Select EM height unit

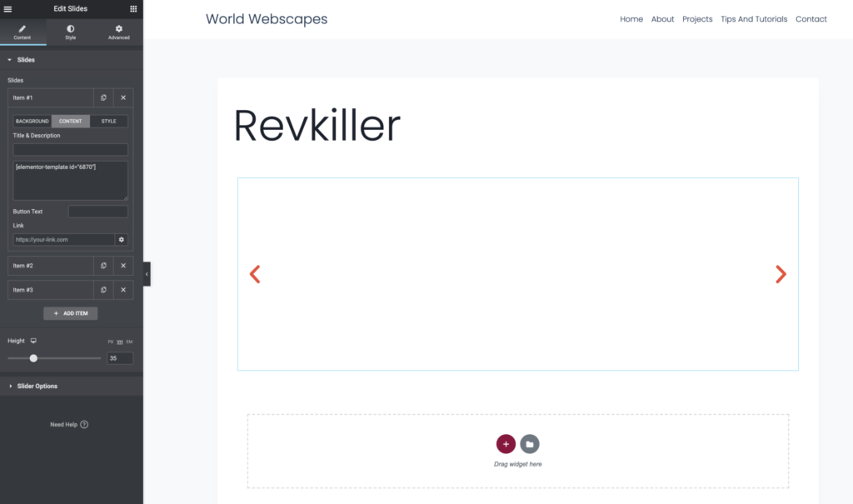(129, 342)
